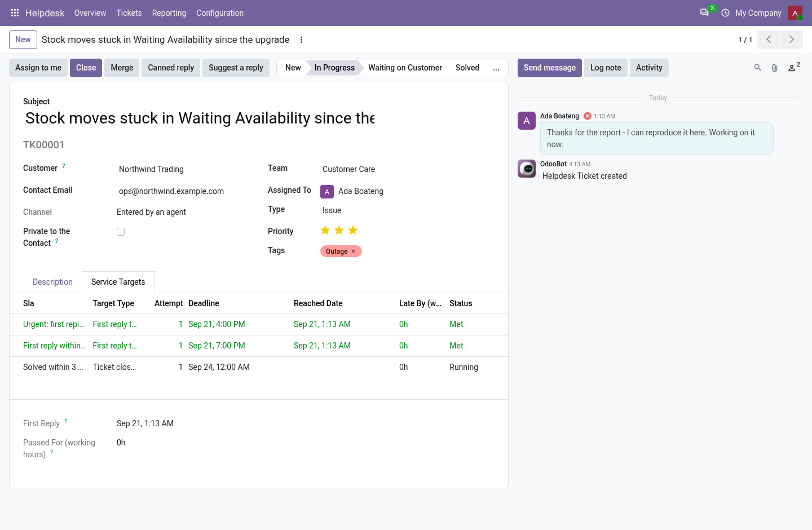
Task: Open the Tickets menu
Action: tap(129, 13)
